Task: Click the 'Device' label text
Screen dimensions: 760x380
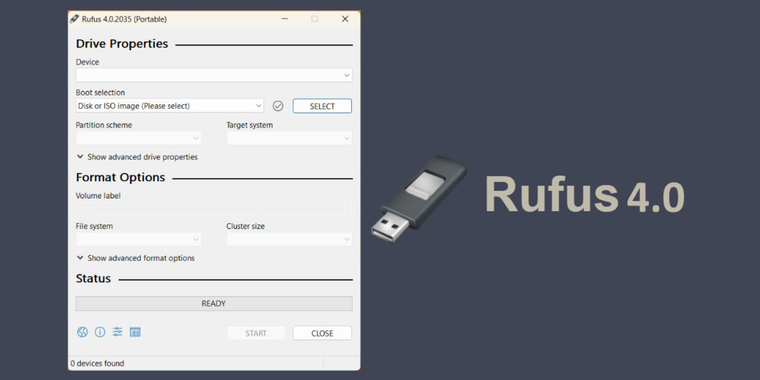Action: (87, 62)
